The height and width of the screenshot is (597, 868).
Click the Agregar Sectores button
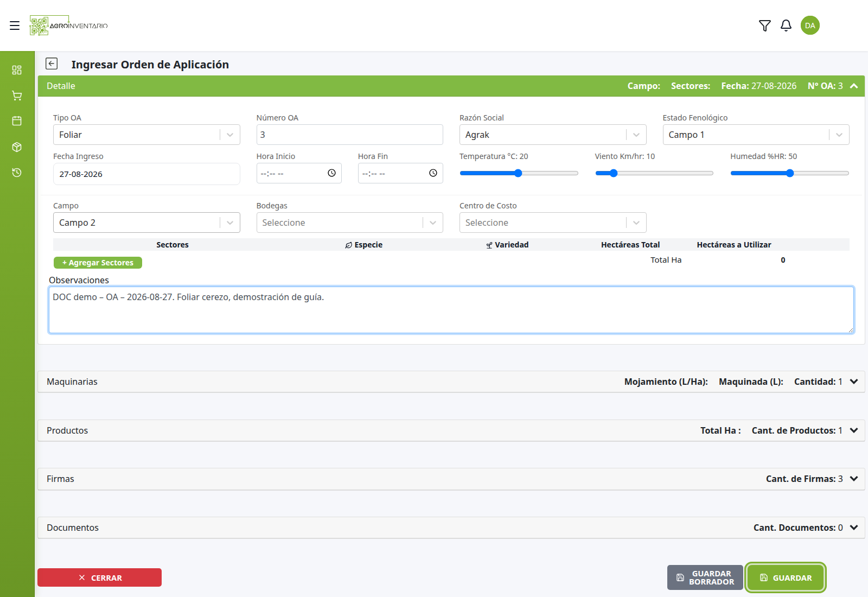(98, 263)
